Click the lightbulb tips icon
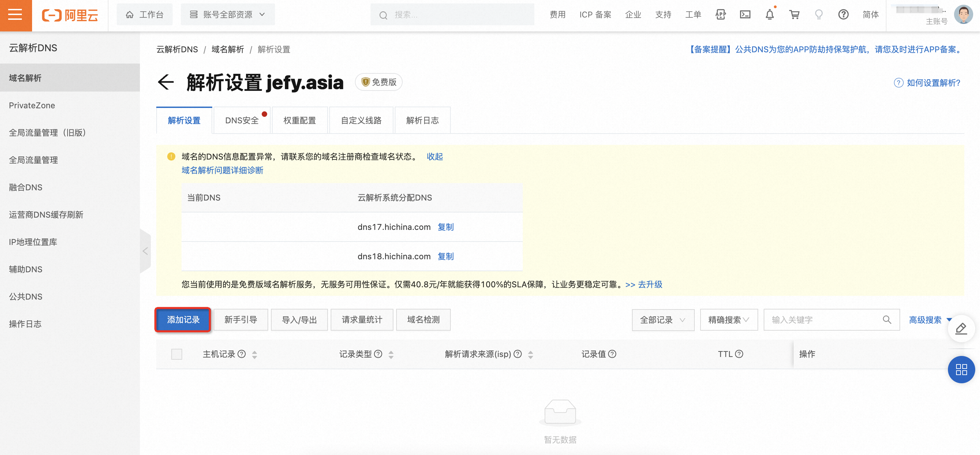Screen dimensions: 980x455 (x=819, y=15)
